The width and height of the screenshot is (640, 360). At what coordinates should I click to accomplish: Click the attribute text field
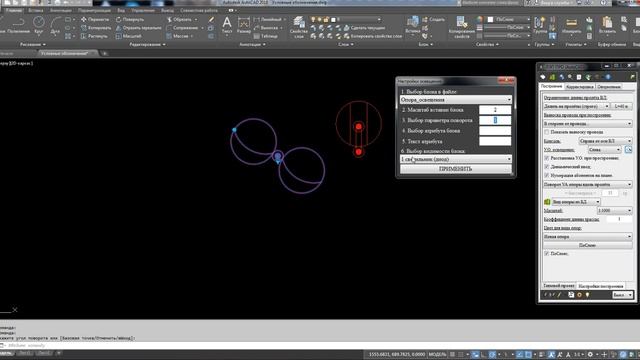[495, 141]
